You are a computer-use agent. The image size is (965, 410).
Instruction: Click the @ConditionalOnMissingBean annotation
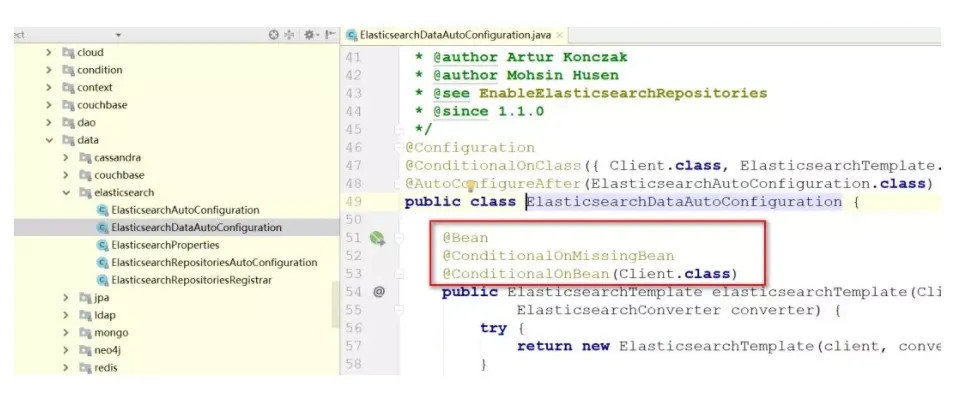[558, 256]
